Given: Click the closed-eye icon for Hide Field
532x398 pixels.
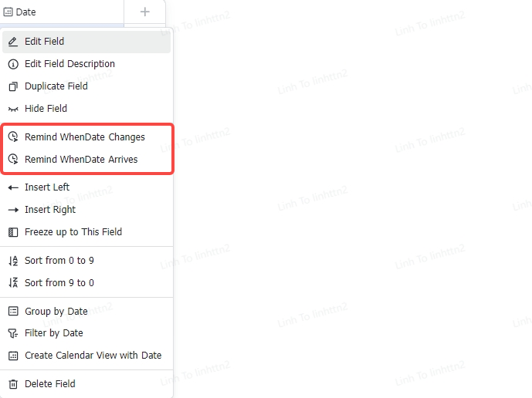Looking at the screenshot, I should pos(12,109).
